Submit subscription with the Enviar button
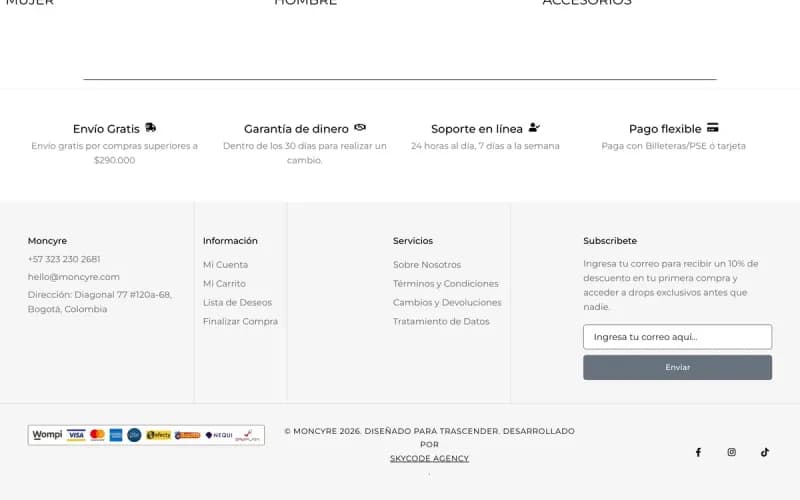Screen dimensions: 800x500 (678, 367)
